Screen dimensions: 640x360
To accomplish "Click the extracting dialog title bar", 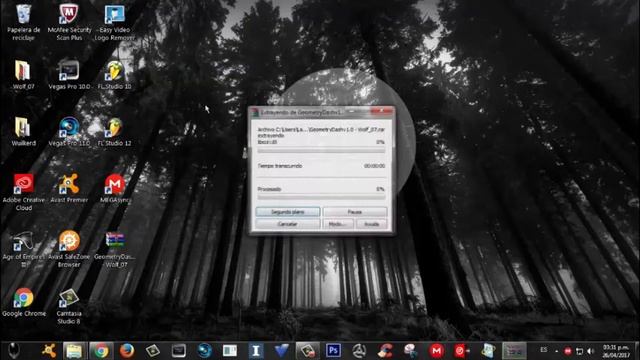I will (x=302, y=111).
